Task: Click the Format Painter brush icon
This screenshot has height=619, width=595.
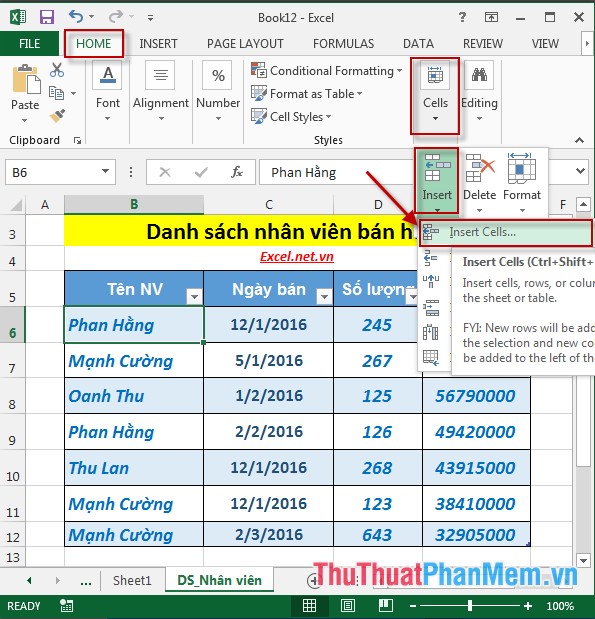Action: [x=58, y=116]
